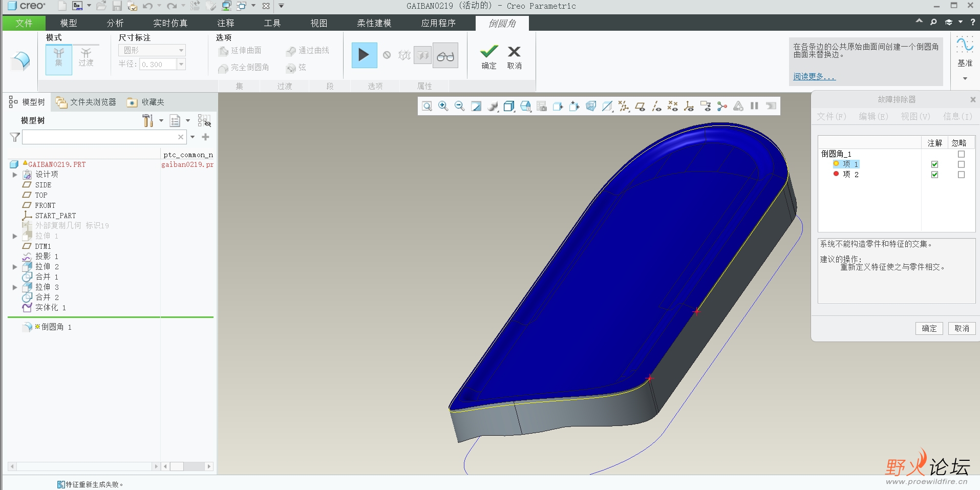980x490 pixels.
Task: Click the close window icon in quick access toolbar
Action: point(266,6)
